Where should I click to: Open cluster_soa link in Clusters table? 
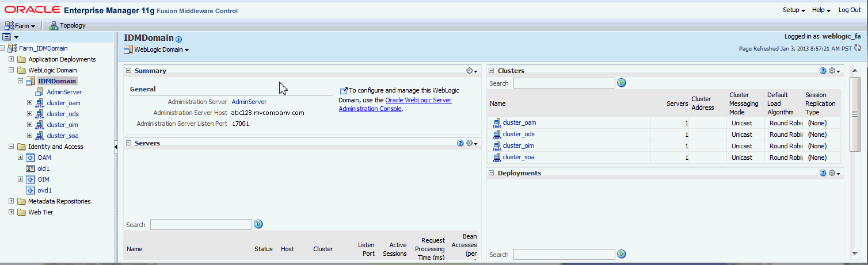[x=519, y=157]
